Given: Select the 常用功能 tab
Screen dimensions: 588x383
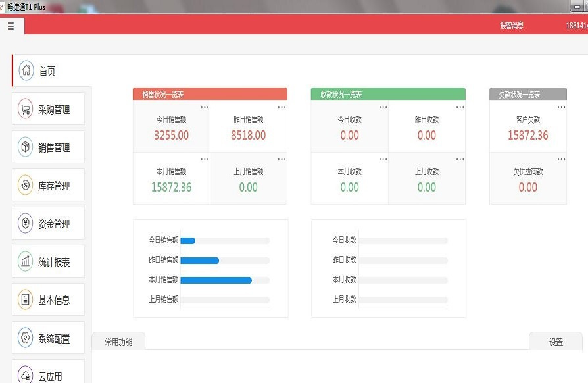Looking at the screenshot, I should point(118,342).
